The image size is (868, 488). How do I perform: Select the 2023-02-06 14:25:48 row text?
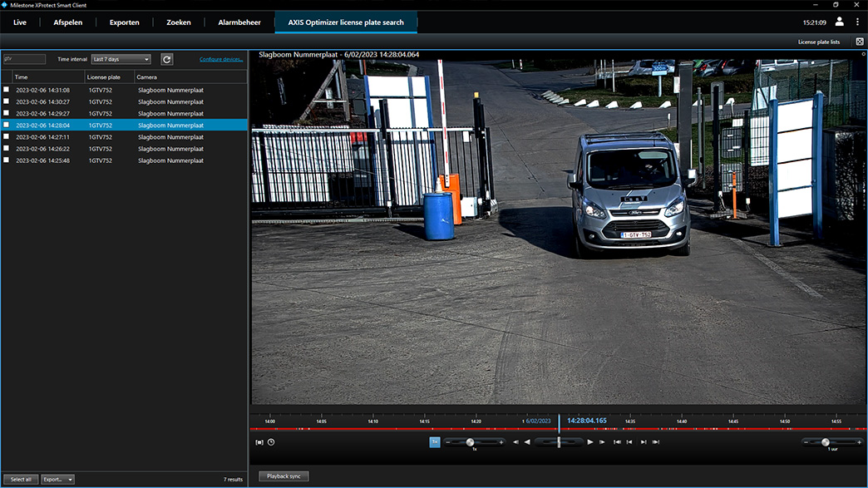pos(42,160)
